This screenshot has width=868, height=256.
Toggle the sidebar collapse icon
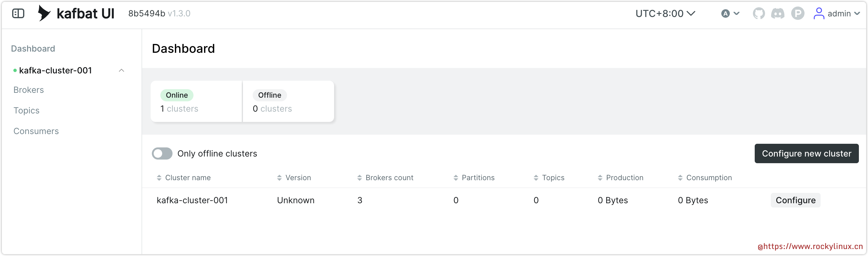click(18, 13)
